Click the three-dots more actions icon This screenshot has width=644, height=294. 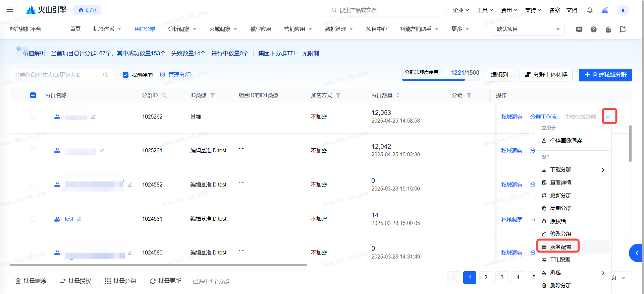click(608, 117)
